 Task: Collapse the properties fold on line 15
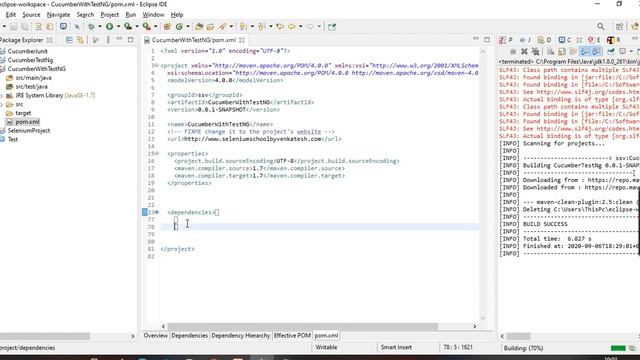[157, 154]
